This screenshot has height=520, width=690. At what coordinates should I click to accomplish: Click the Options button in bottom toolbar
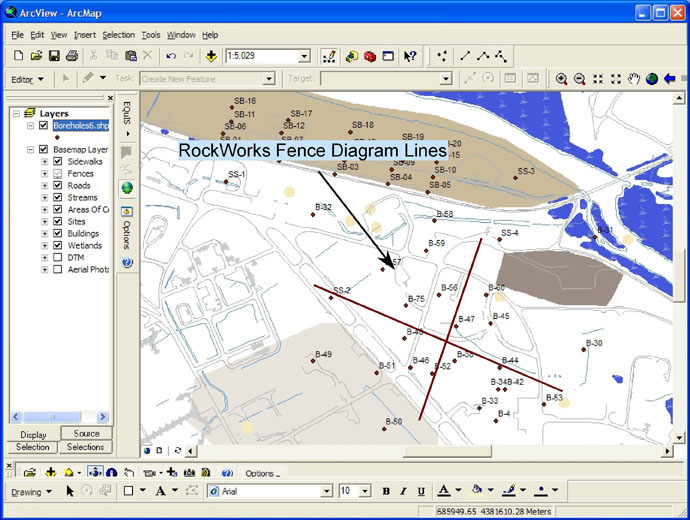262,473
